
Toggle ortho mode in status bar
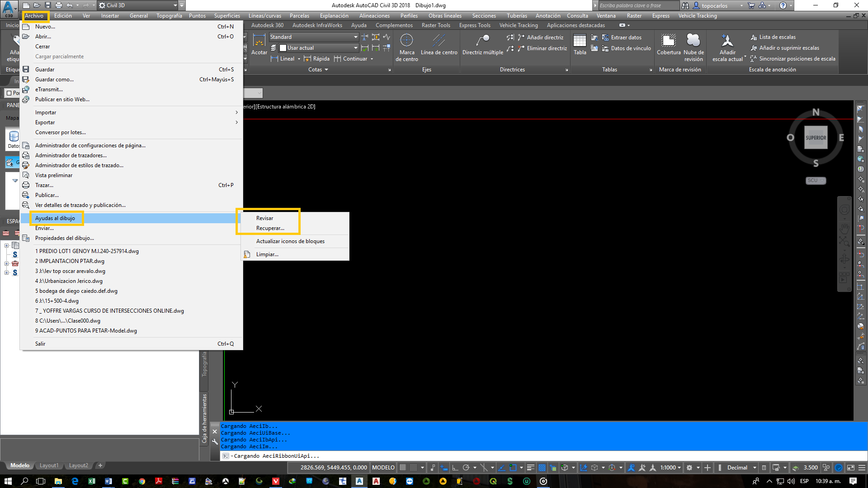click(455, 468)
